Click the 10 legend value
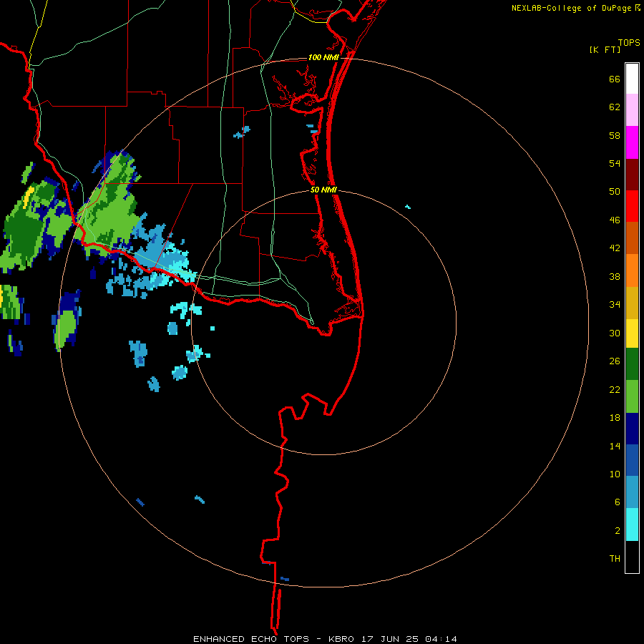644x644 pixels. pyautogui.click(x=615, y=474)
